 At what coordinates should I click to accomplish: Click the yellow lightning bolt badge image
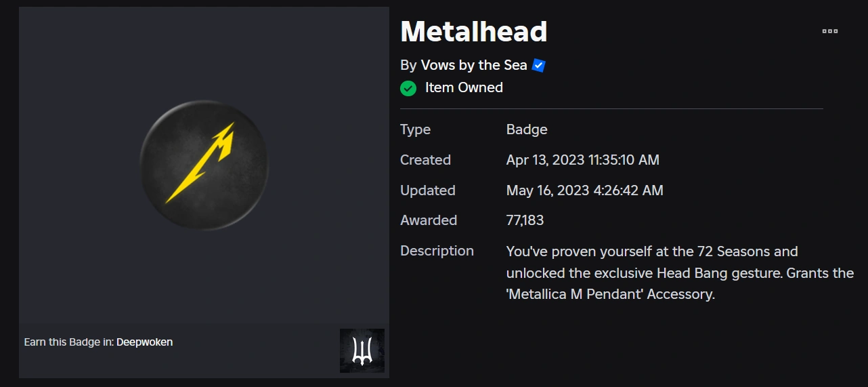pyautogui.click(x=204, y=163)
